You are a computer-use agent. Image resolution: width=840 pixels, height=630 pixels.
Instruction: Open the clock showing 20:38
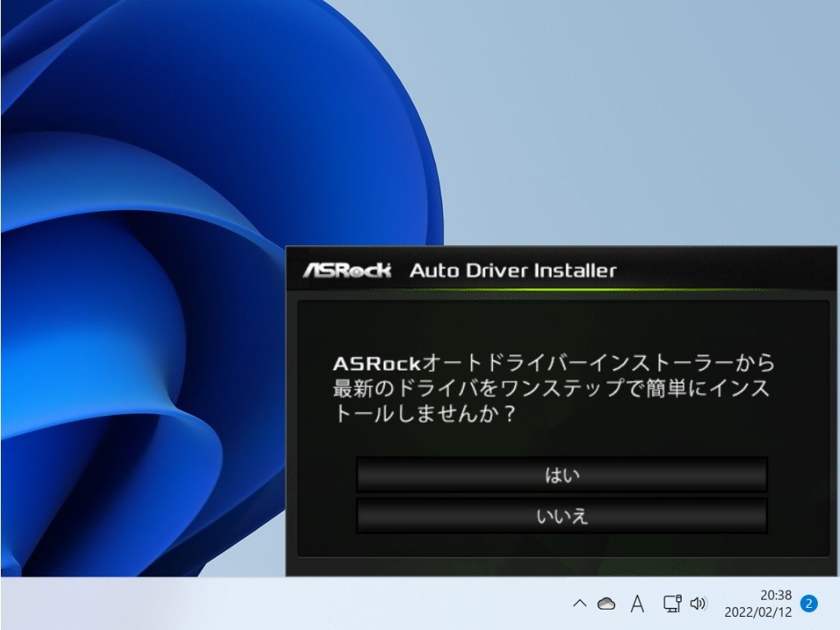tap(776, 596)
